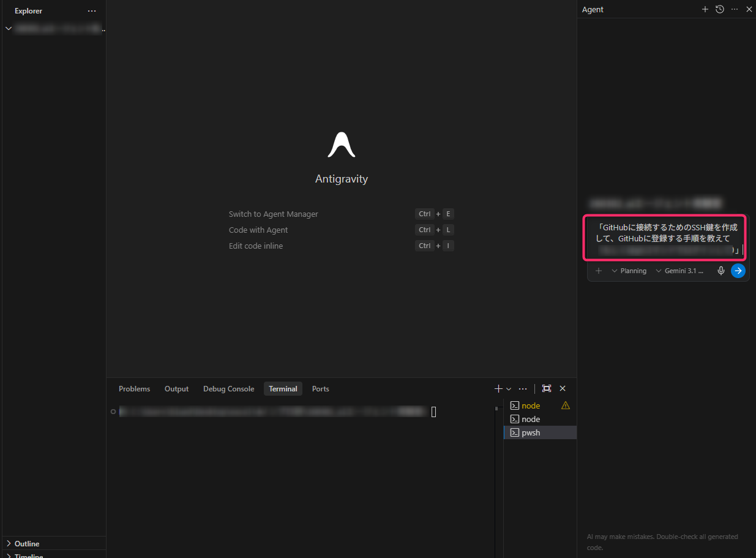Click Switch to Agent Manager command
The height and width of the screenshot is (558, 756).
pos(273,214)
